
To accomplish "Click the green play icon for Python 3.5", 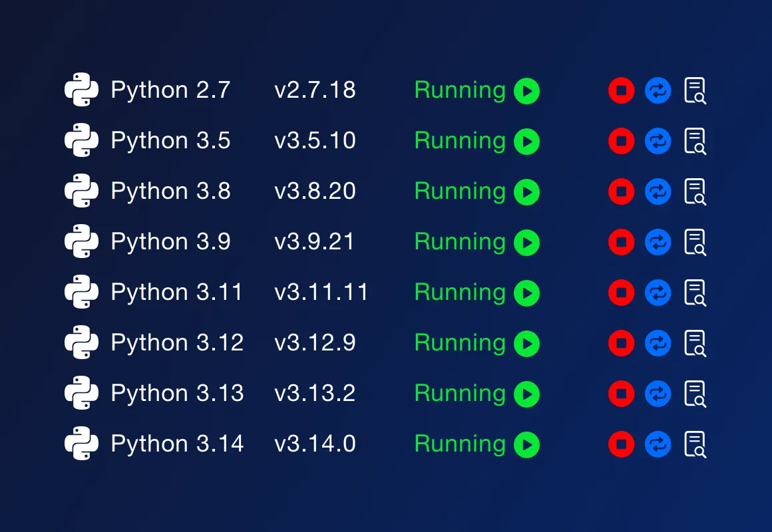I will pos(527,142).
